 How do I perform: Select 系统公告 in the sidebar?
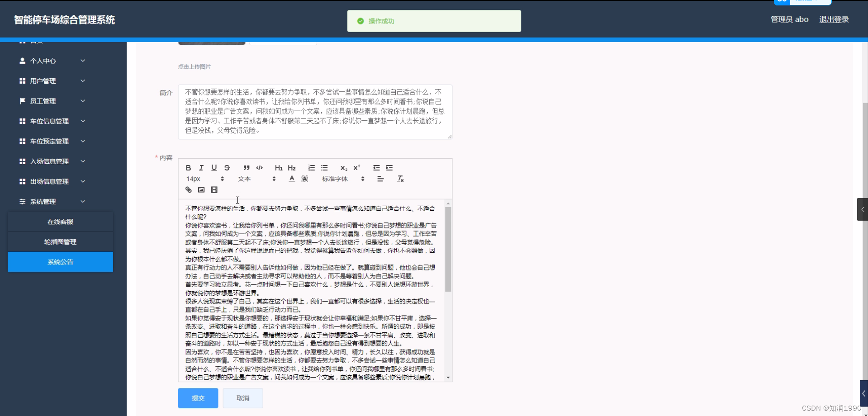coord(60,262)
